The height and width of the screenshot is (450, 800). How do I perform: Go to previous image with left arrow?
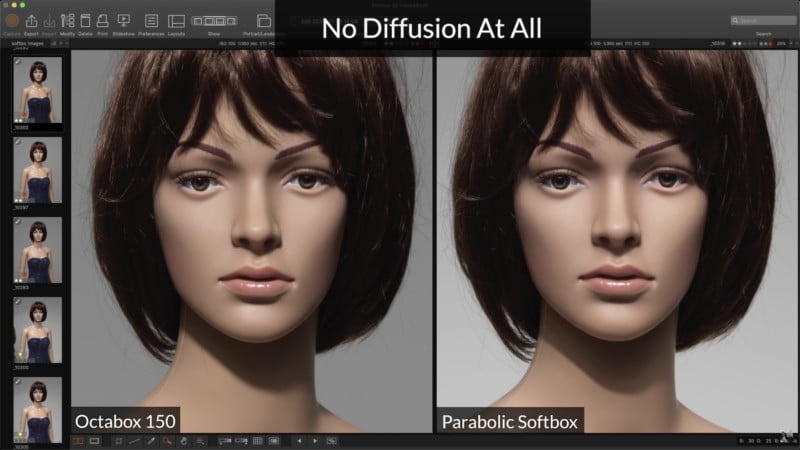click(297, 440)
